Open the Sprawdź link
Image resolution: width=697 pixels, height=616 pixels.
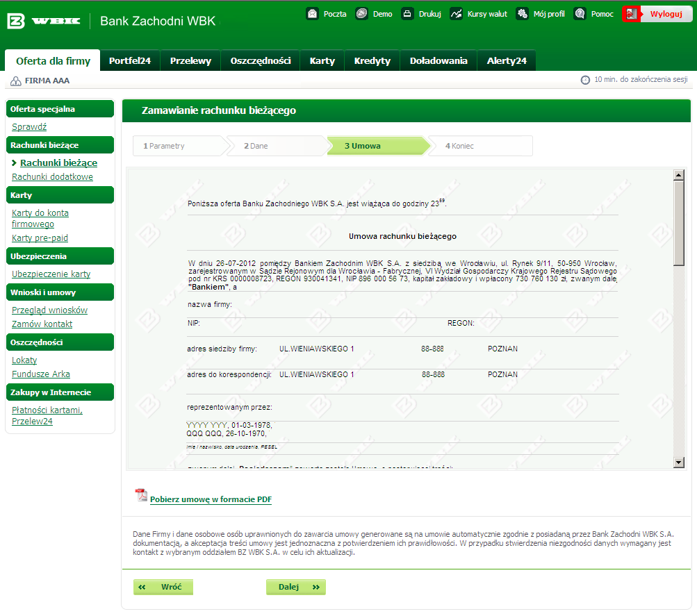click(29, 126)
